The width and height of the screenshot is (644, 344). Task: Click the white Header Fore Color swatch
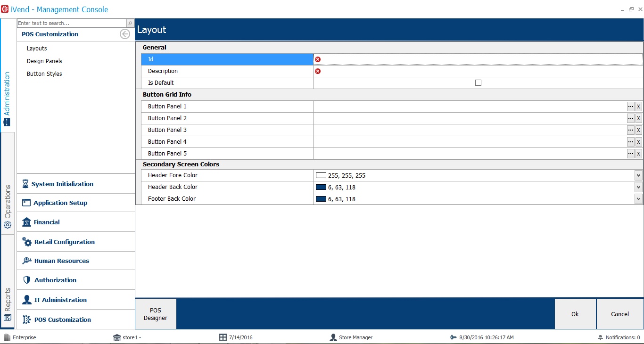[321, 175]
